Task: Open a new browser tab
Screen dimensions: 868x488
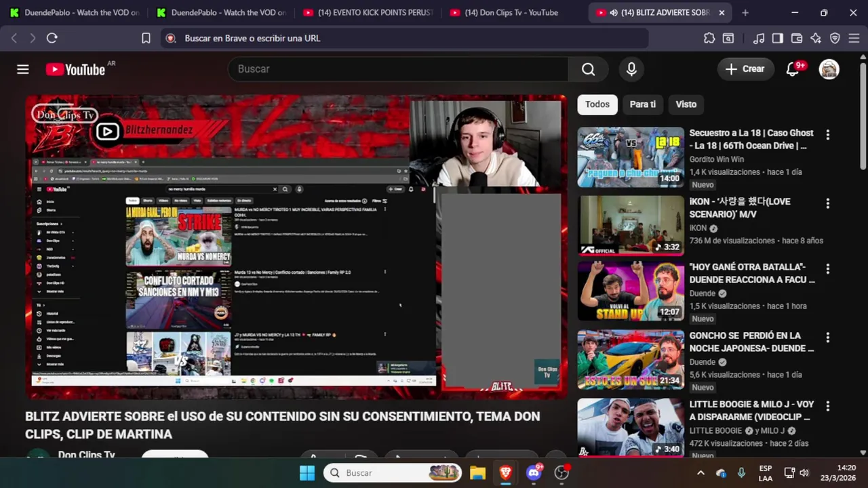Action: click(x=745, y=12)
